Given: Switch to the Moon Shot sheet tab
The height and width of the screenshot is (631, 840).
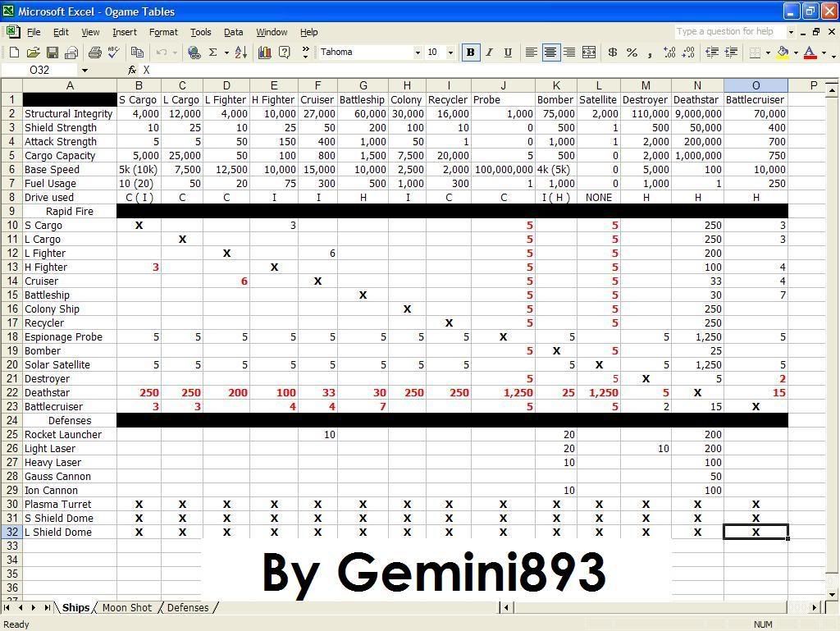Looking at the screenshot, I should coord(127,607).
